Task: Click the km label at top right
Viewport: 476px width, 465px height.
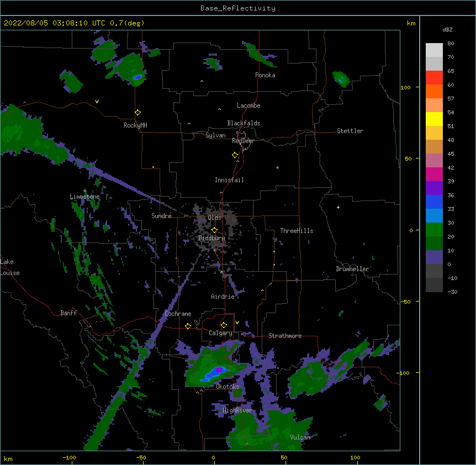Action: pyautogui.click(x=411, y=23)
